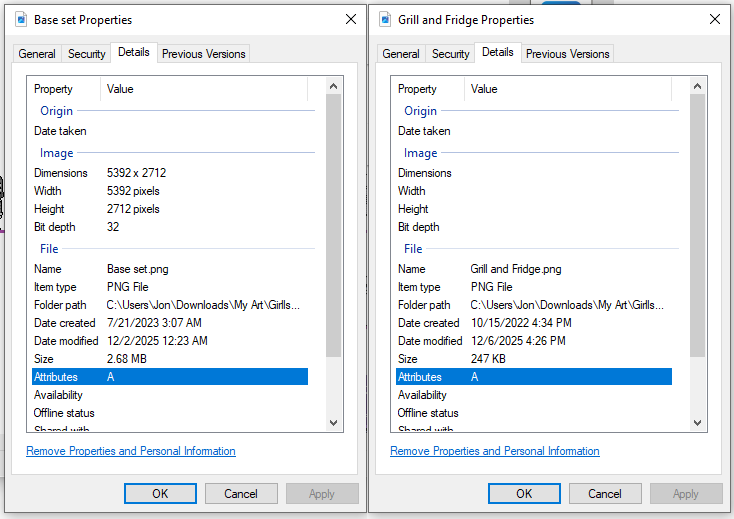
Task: Collapse Image group in Base set dialog
Action: (57, 153)
